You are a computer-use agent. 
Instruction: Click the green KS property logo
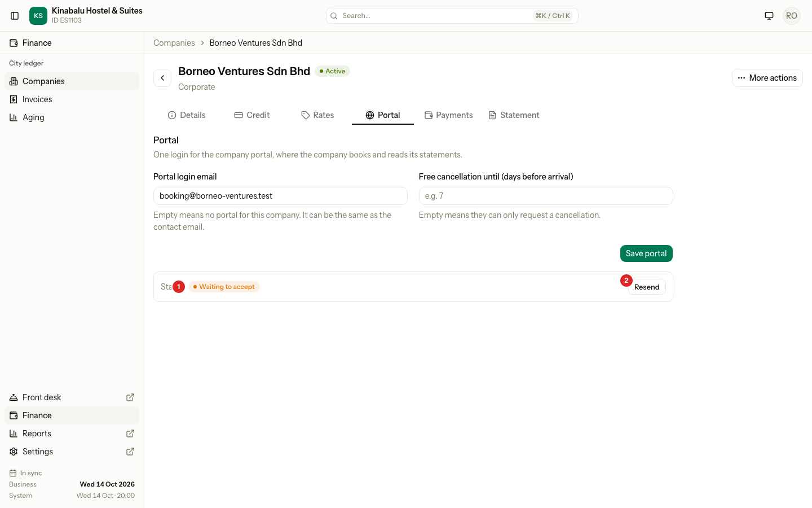(38, 16)
